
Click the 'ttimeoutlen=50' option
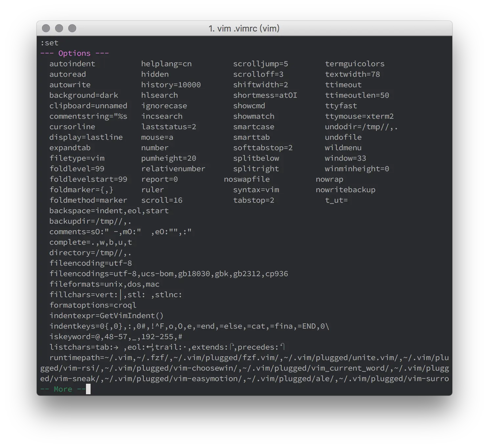357,95
